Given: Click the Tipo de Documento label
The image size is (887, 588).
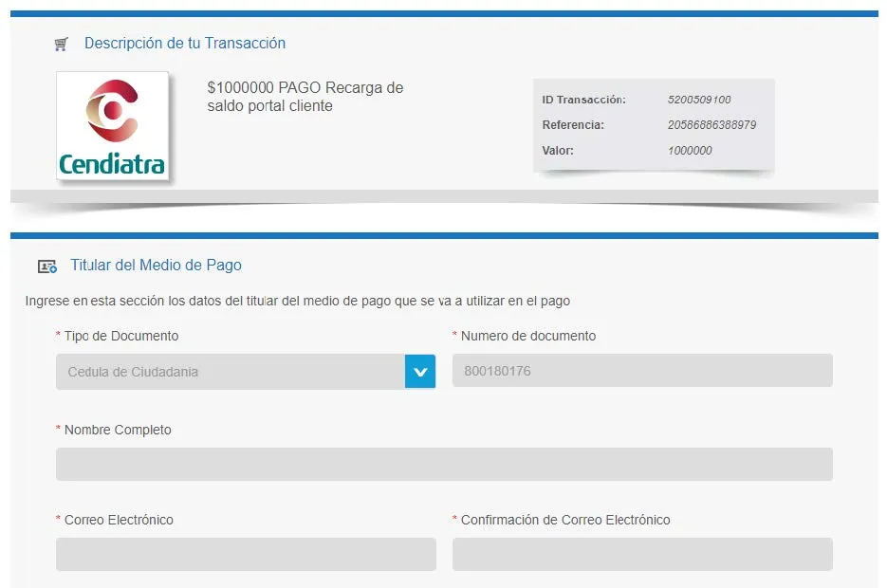Looking at the screenshot, I should tap(121, 336).
